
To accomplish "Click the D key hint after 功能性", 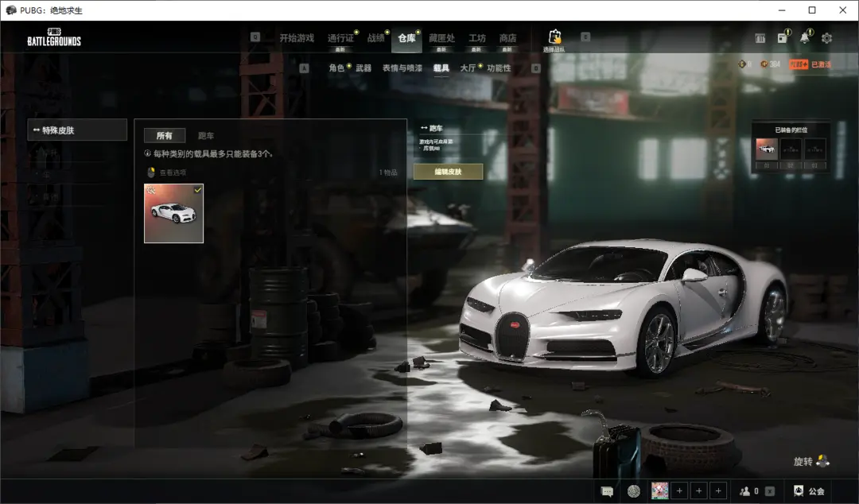I will (536, 68).
